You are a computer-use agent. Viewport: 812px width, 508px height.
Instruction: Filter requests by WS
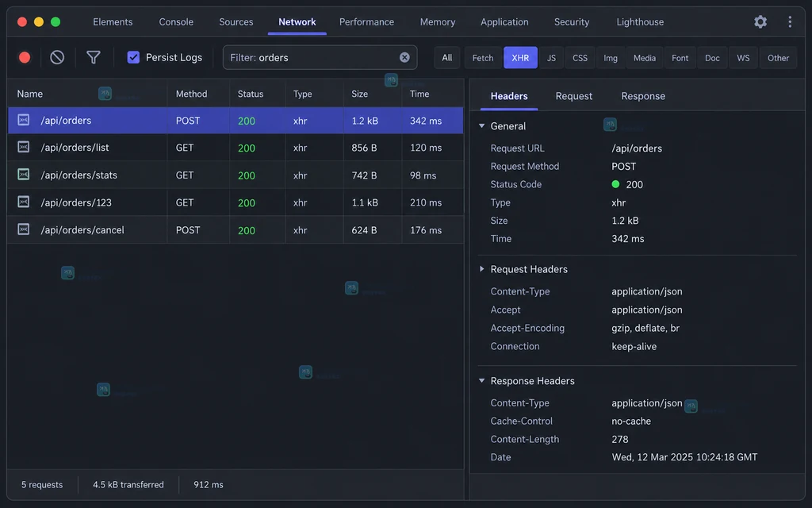pos(743,57)
